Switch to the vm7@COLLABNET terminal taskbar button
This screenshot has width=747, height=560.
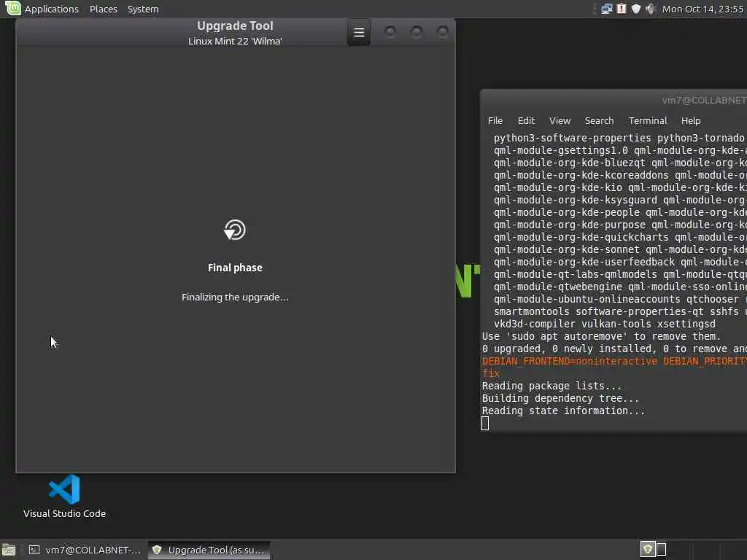(x=85, y=550)
